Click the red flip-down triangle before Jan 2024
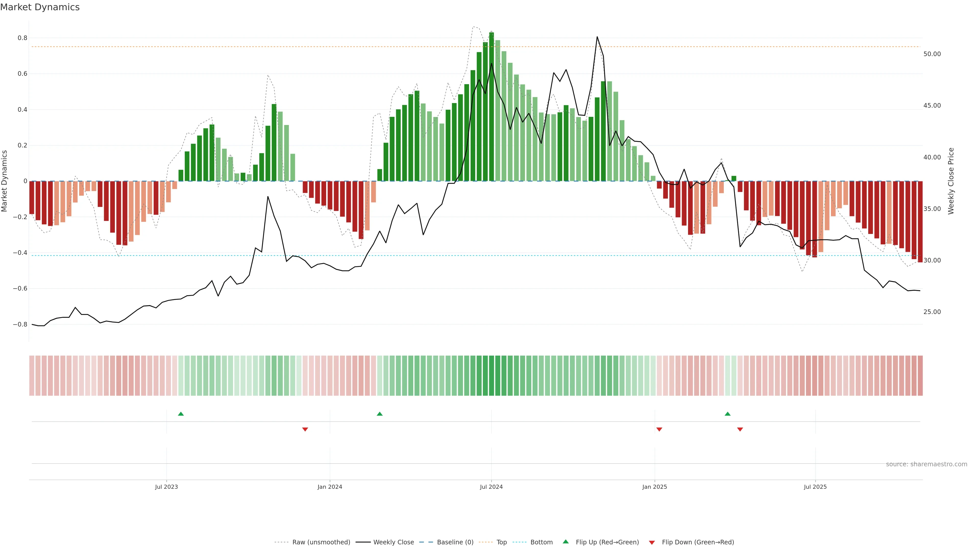This screenshot has height=551, width=980. pos(305,429)
